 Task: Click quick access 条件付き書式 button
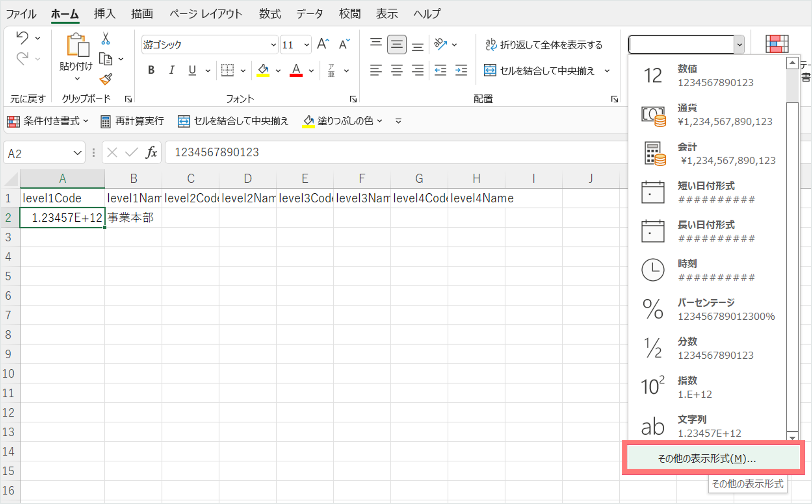(48, 121)
